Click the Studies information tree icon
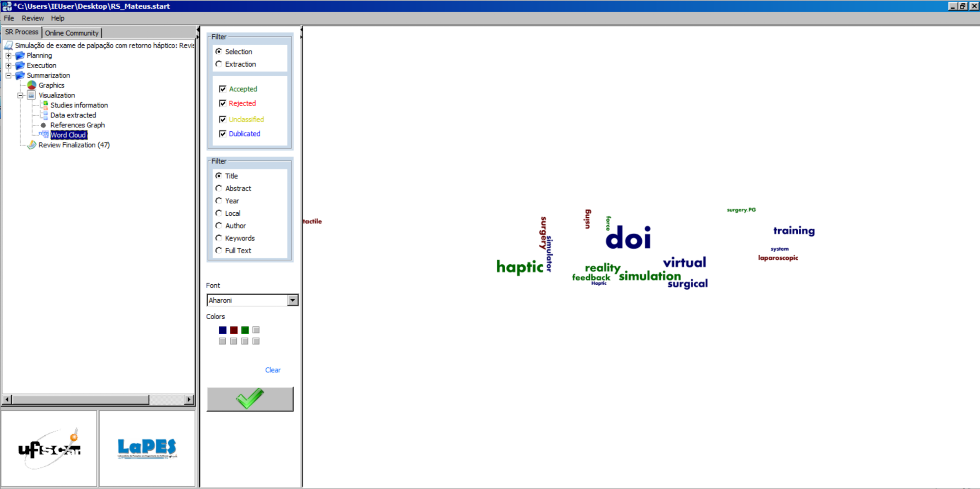 (x=45, y=105)
